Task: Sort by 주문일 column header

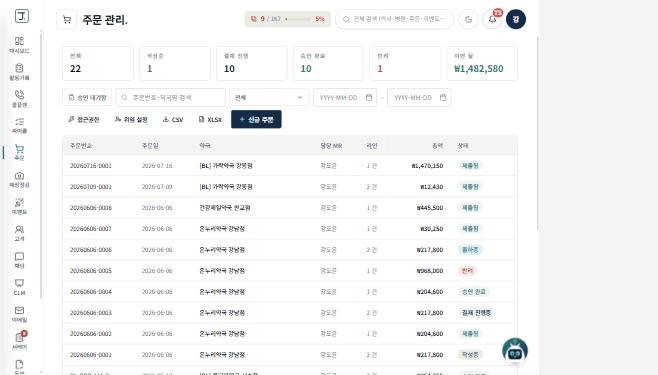Action: (150, 146)
